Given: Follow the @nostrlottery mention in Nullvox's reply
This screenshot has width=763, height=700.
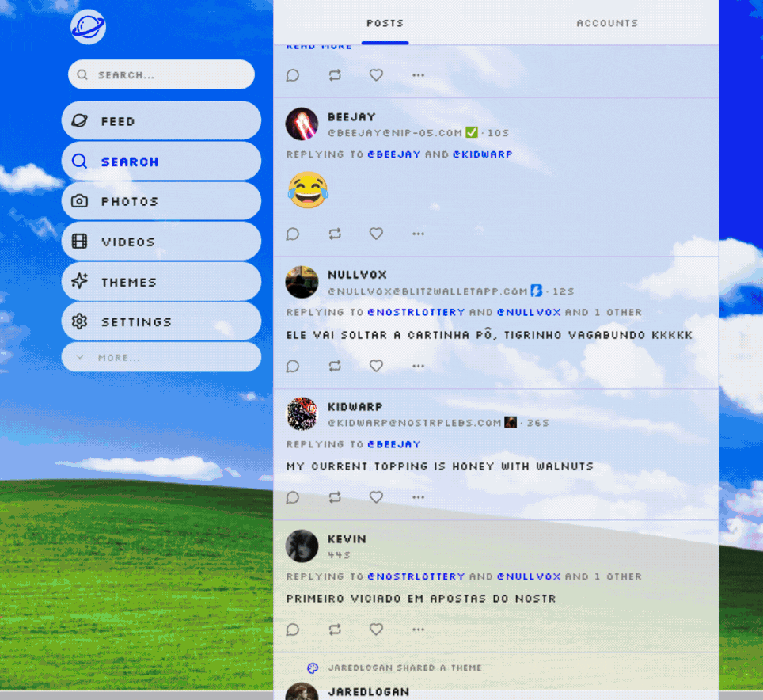Looking at the screenshot, I should [x=416, y=312].
